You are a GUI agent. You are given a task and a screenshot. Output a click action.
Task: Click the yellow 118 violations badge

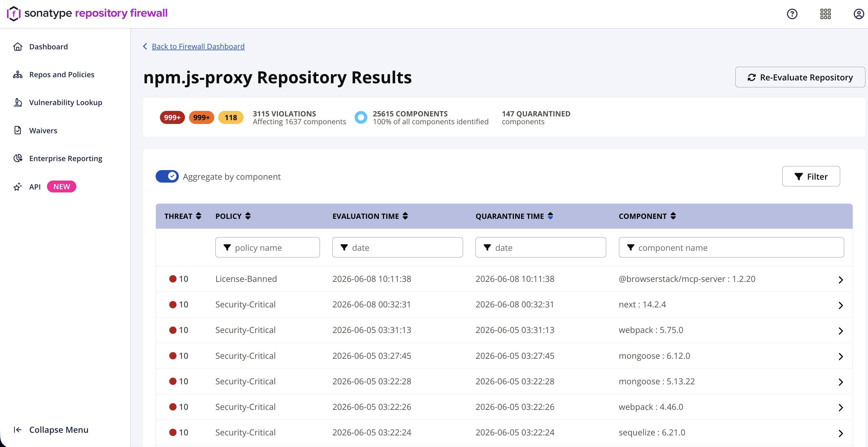coord(231,117)
